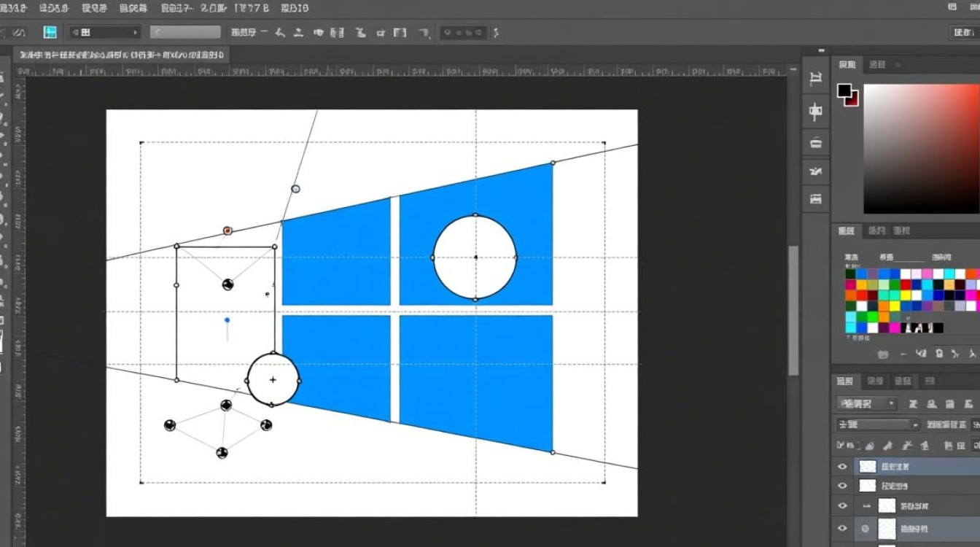Open the layer filter type dropdown in the layers panel

[x=867, y=403]
